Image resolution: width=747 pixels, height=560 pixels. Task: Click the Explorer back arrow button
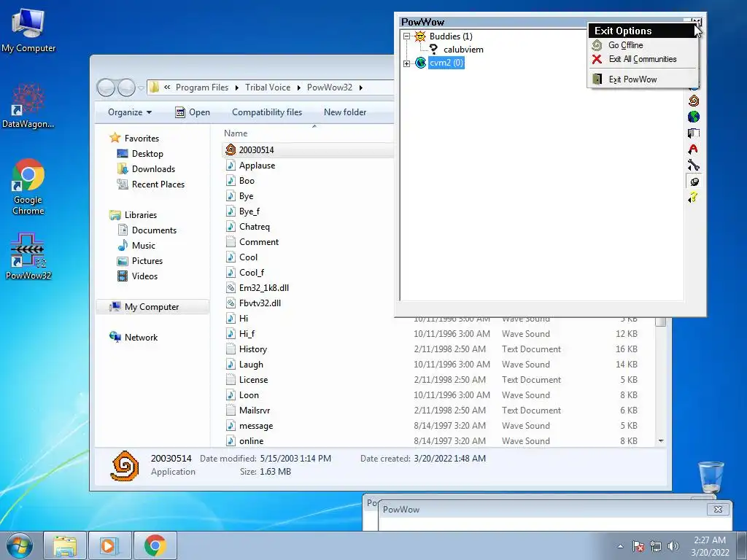[x=106, y=87]
